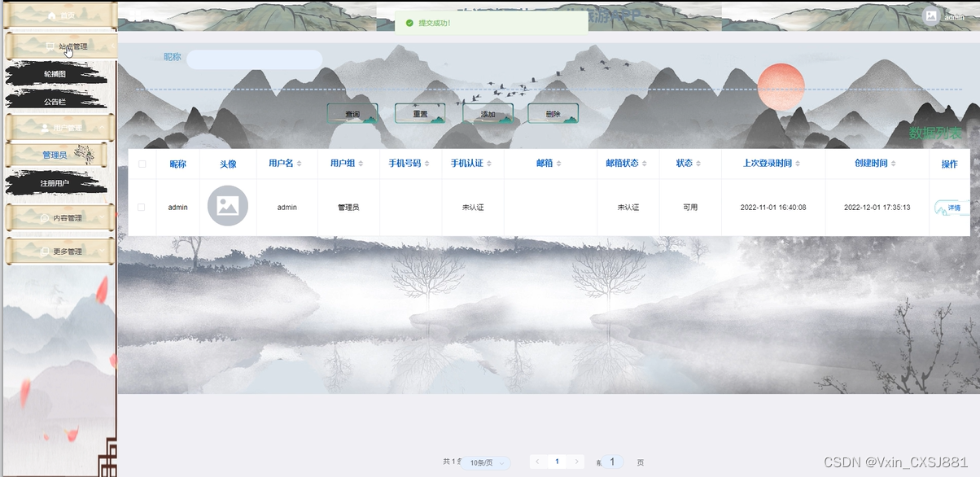Click the 删除 delete button
The height and width of the screenshot is (477, 980).
click(x=553, y=114)
